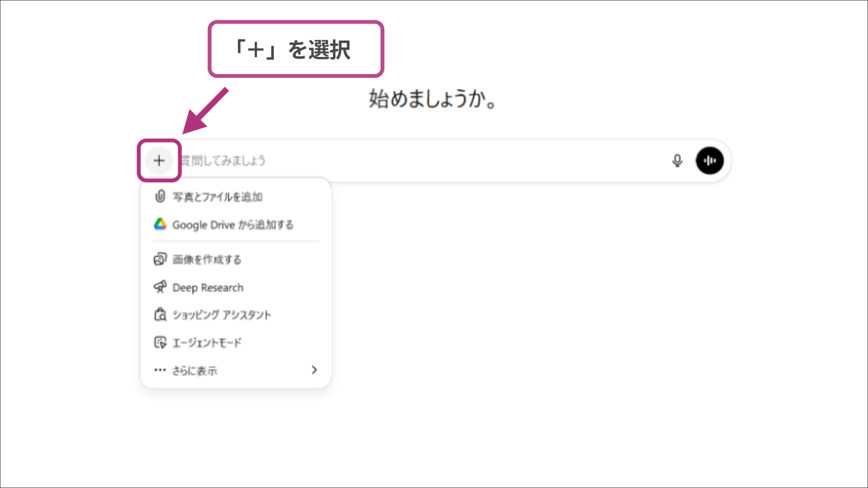Choose 画像を作成する from the menu

pos(207,259)
